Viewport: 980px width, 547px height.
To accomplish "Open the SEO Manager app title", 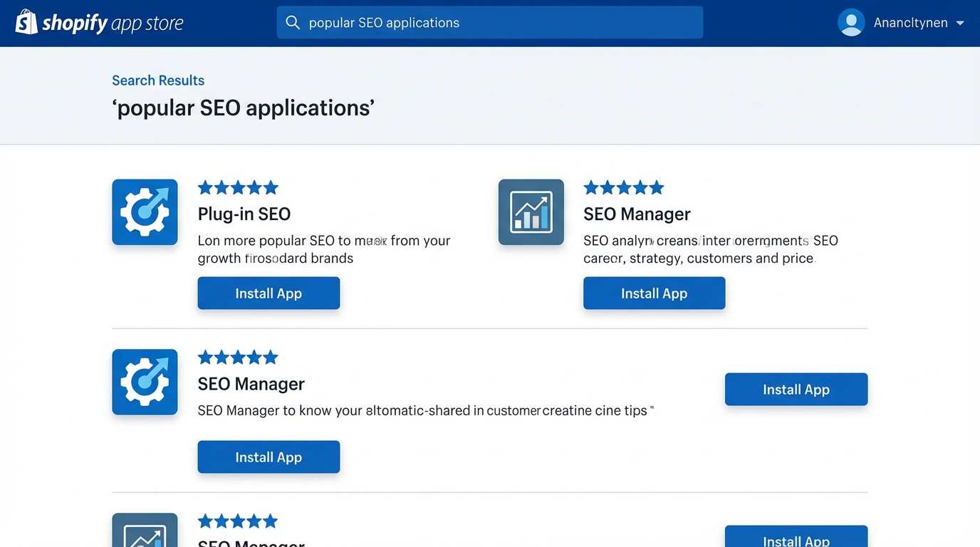I will 637,214.
